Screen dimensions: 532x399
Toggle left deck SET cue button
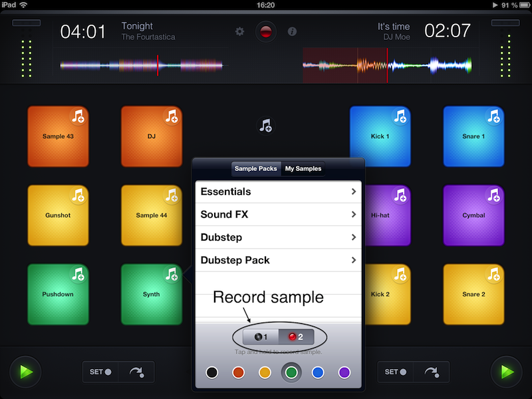(x=100, y=372)
